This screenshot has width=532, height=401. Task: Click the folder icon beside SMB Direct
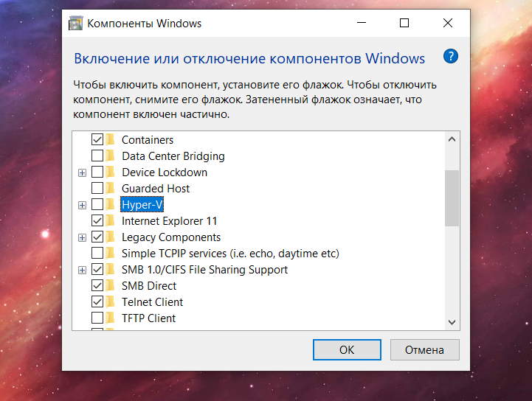coord(110,285)
